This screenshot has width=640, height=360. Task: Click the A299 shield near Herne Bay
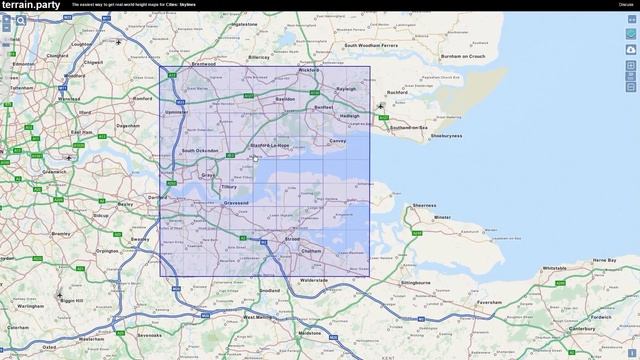(560, 283)
